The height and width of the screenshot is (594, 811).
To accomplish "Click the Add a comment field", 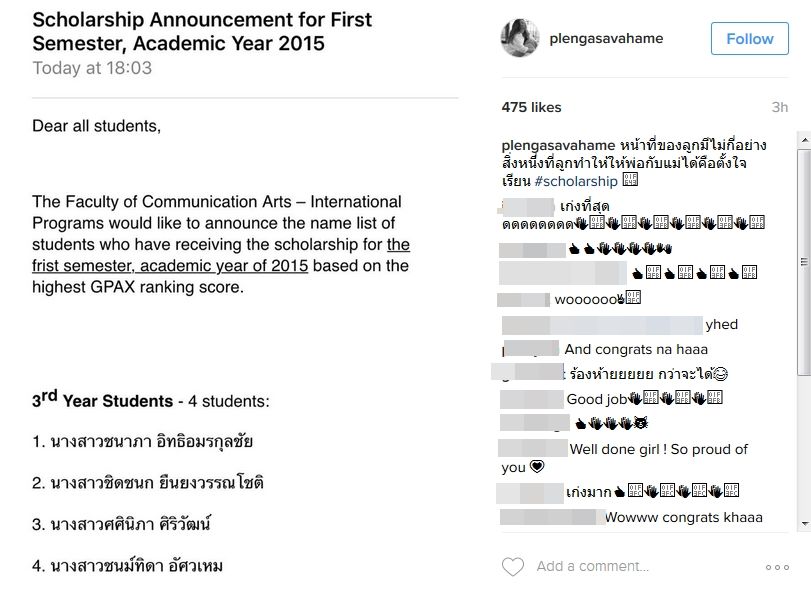I will click(x=593, y=566).
